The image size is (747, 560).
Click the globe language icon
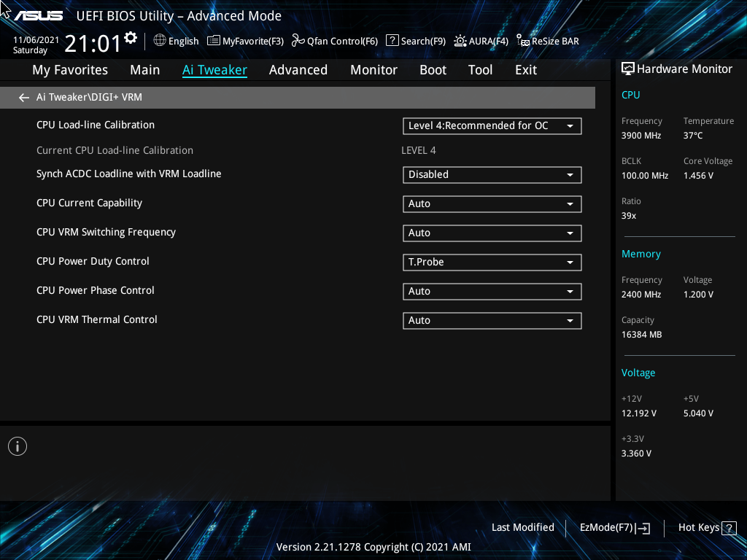coord(160,41)
